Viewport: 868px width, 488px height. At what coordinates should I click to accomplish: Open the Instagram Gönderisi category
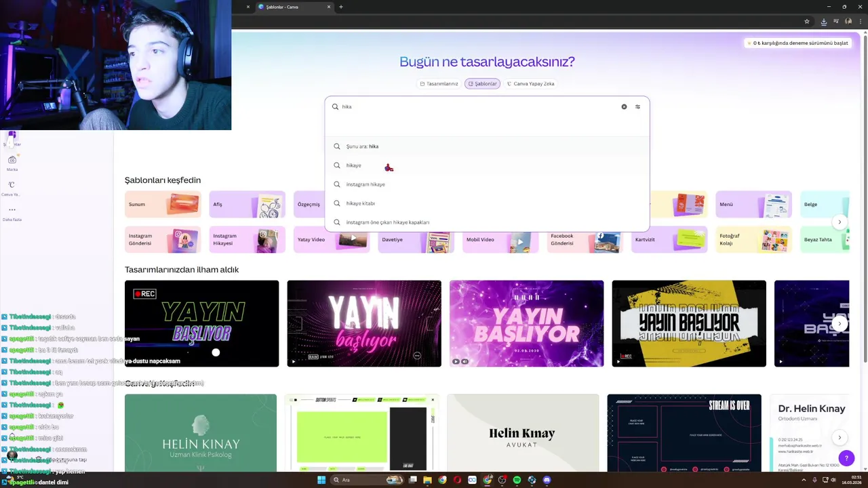[x=163, y=239]
